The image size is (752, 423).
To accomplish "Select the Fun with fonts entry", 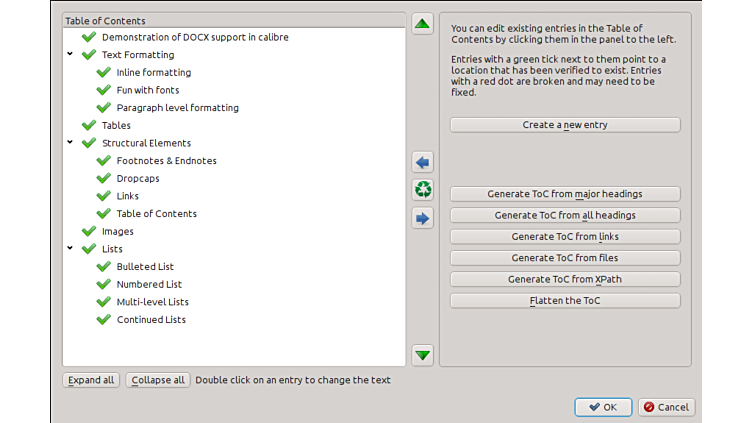I will click(x=149, y=90).
